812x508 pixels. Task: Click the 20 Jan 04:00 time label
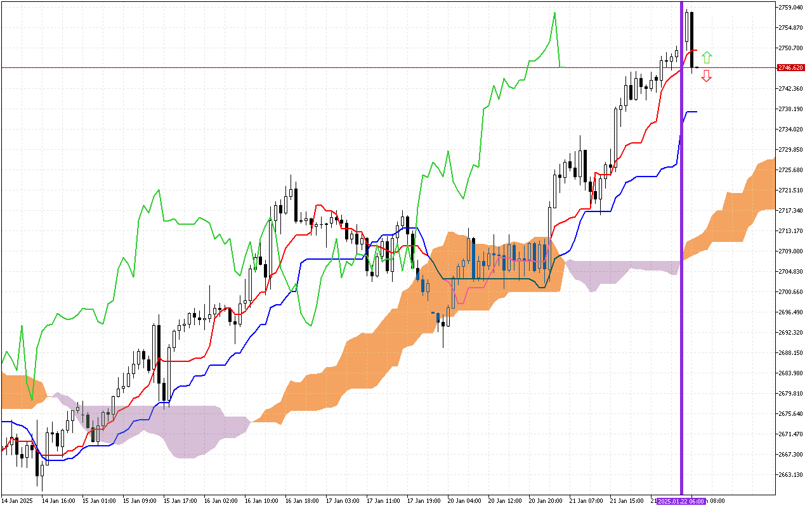(x=465, y=501)
